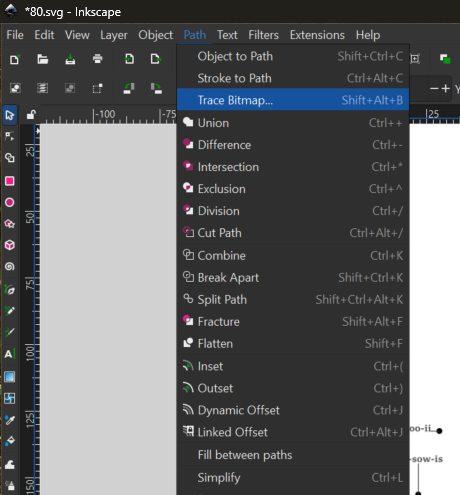Choose Exclusion menu entry

point(293,189)
